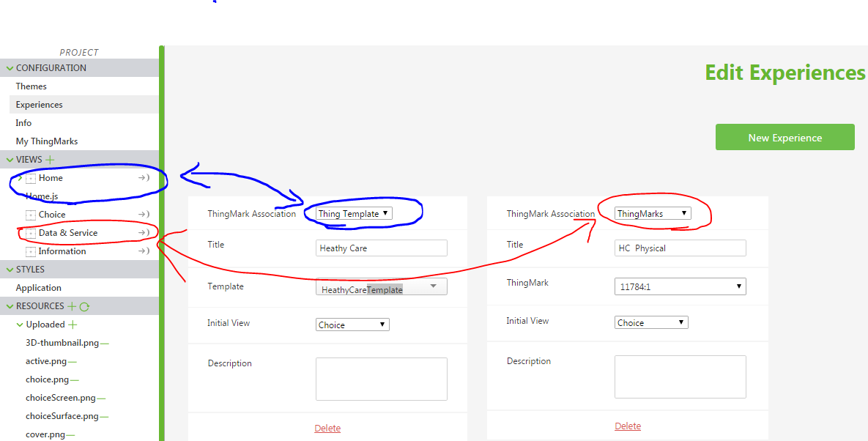The height and width of the screenshot is (441, 868).
Task: Remove choiceSurface.png using its dash icon
Action: click(104, 416)
